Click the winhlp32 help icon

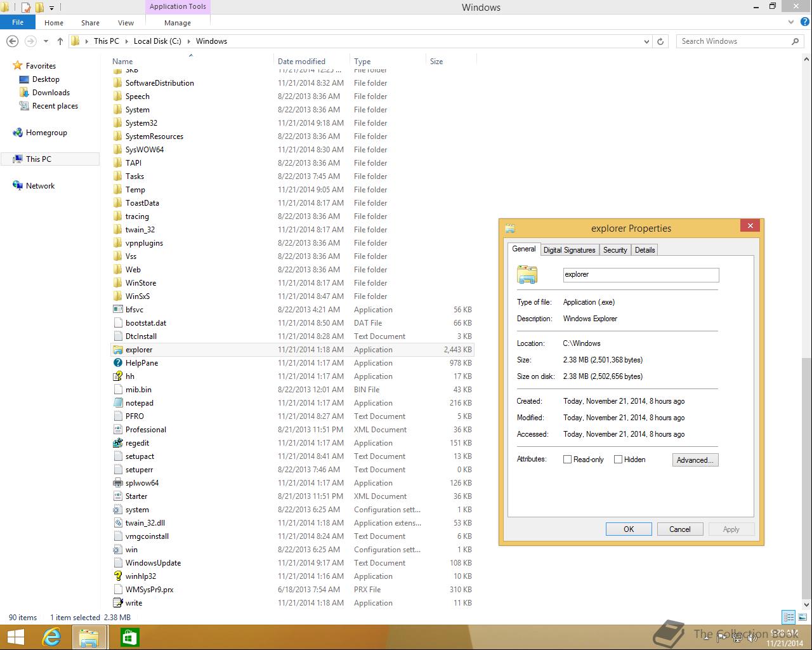(117, 576)
